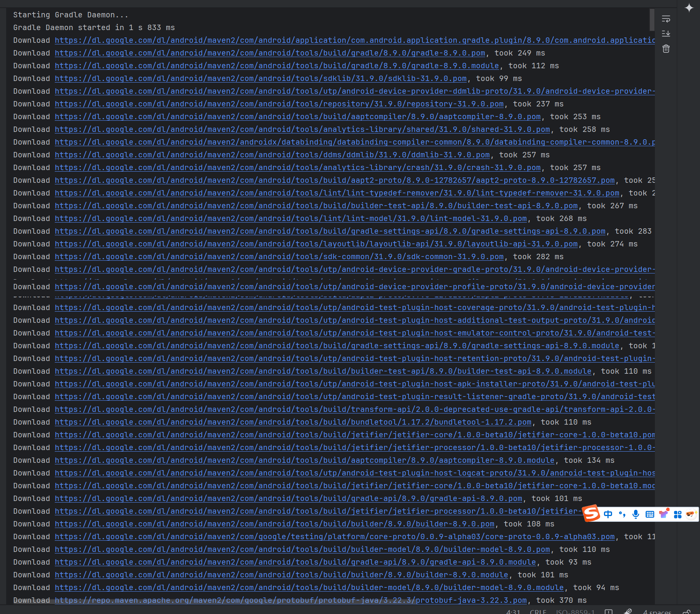Open the ddmlib-31.9.0.pom link
This screenshot has width=700, height=614.
click(272, 155)
